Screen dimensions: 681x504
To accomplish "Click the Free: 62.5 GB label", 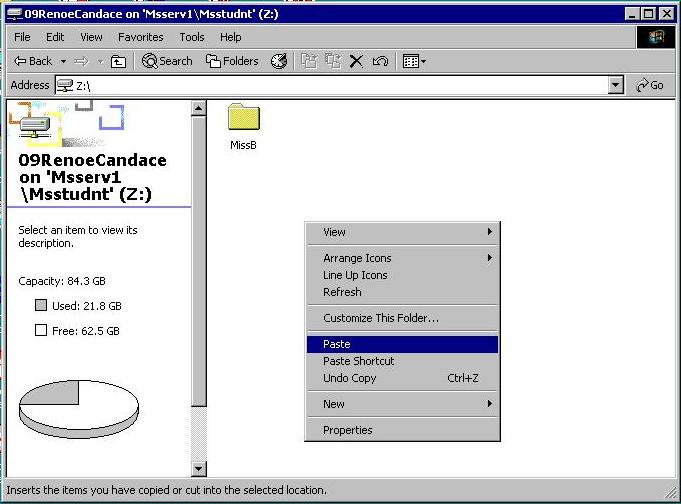I will pyautogui.click(x=86, y=331).
